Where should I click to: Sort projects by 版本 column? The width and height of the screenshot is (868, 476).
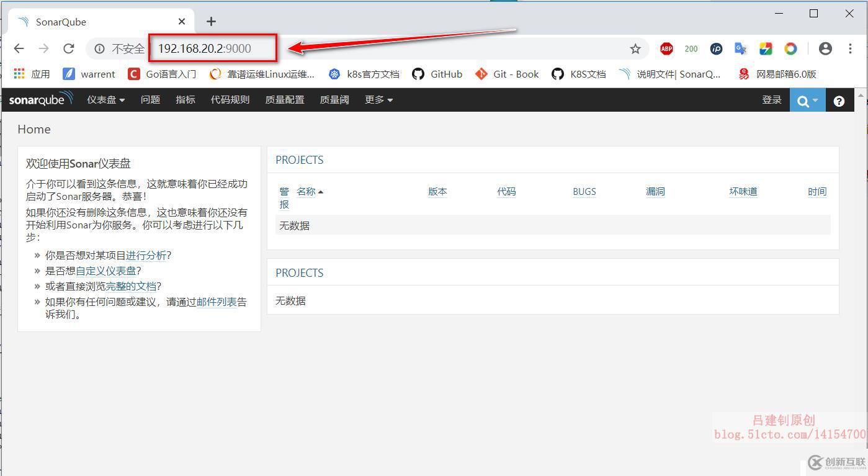[x=437, y=192]
